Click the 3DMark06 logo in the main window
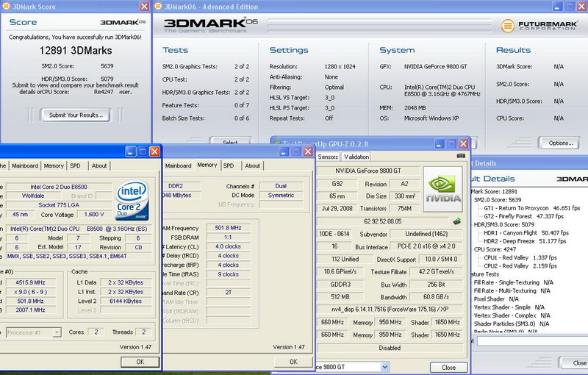Image resolution: width=588 pixels, height=375 pixels. click(210, 25)
